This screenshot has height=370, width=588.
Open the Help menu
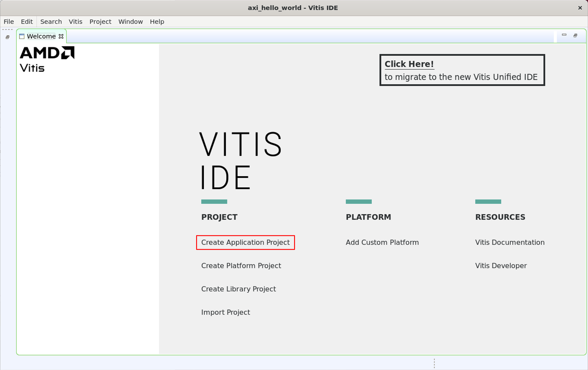[157, 22]
